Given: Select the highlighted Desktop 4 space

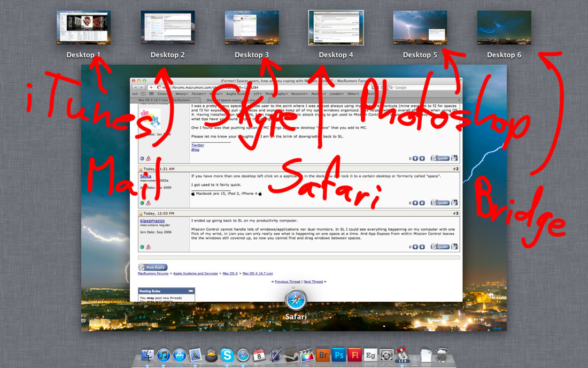Looking at the screenshot, I should click(x=336, y=28).
